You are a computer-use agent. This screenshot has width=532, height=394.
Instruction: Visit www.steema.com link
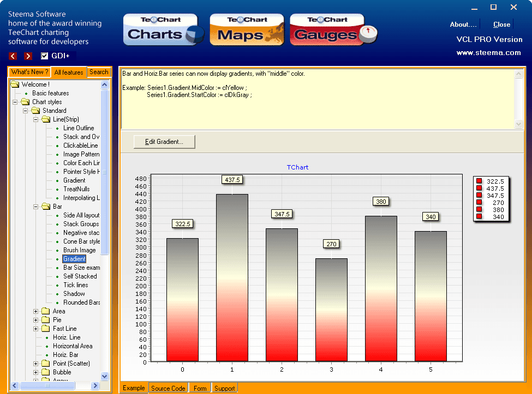click(488, 52)
